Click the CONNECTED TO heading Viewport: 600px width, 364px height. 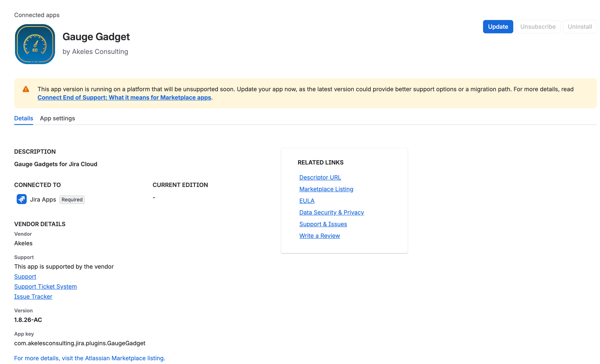coord(38,185)
